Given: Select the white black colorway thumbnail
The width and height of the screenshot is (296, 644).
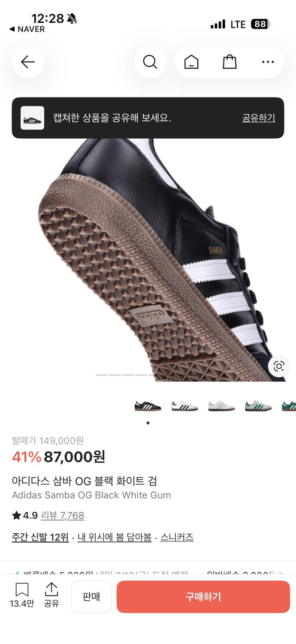Looking at the screenshot, I should (x=184, y=406).
